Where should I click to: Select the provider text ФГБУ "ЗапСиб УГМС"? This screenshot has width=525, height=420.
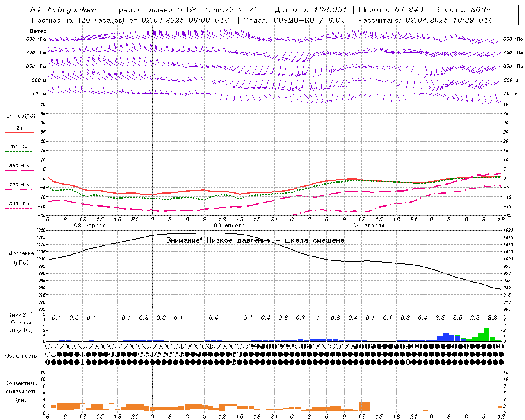(x=220, y=10)
